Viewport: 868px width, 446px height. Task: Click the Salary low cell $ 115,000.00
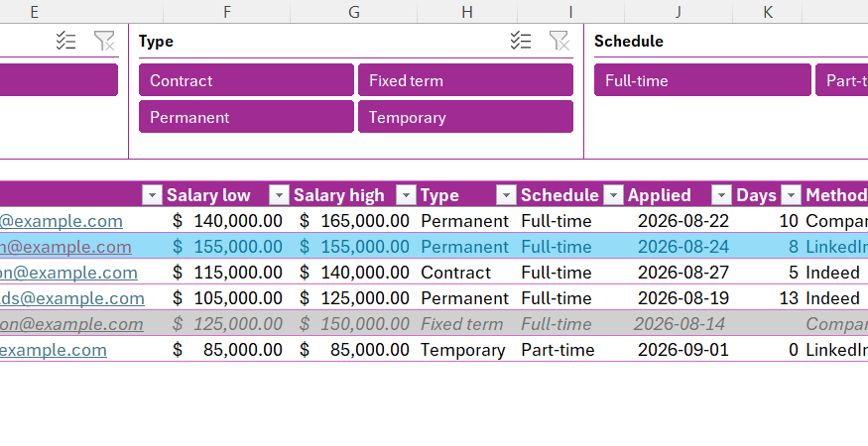click(x=227, y=273)
